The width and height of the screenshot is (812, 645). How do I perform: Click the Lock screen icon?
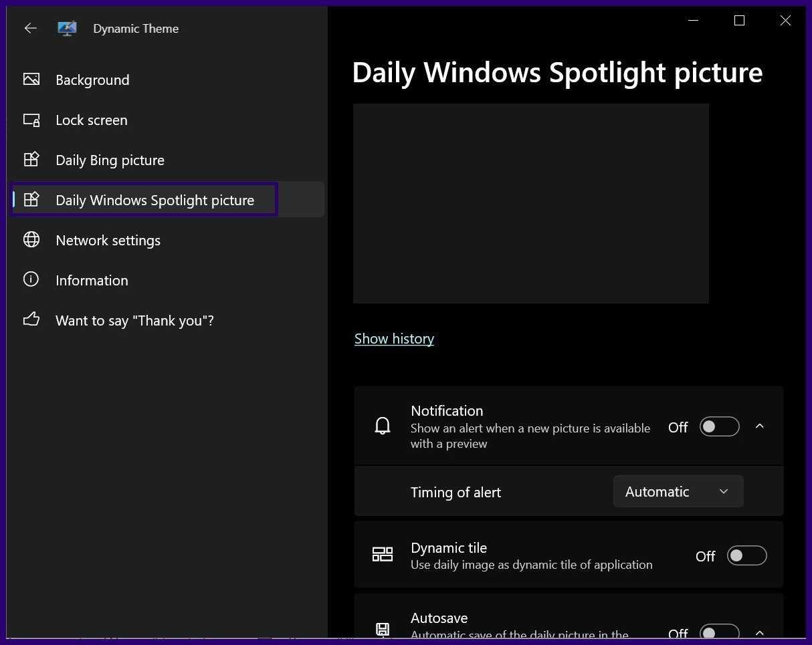tap(31, 120)
